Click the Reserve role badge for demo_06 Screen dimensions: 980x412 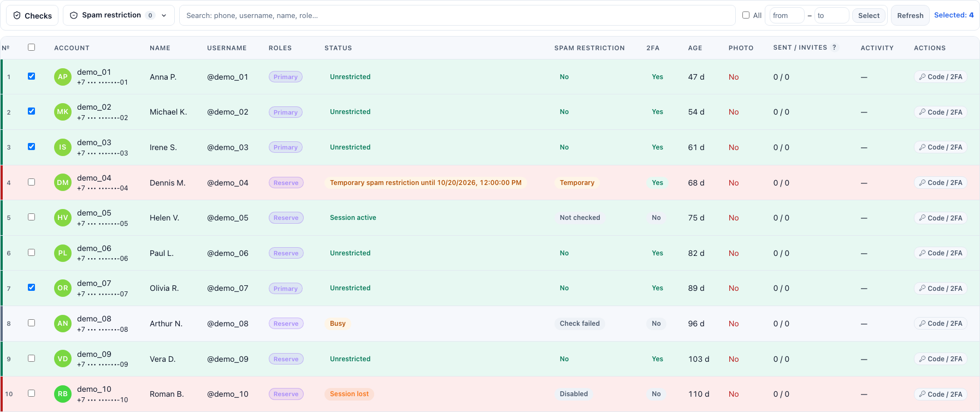tap(286, 253)
